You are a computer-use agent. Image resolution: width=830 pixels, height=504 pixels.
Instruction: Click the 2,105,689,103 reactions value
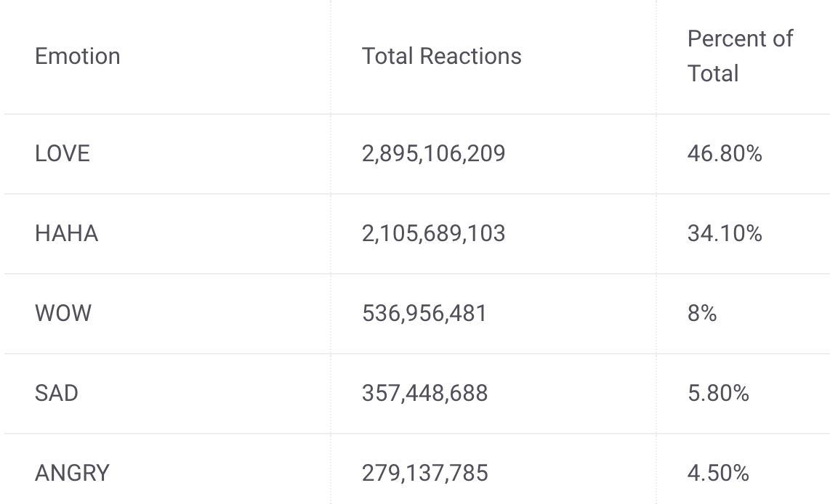coord(433,234)
